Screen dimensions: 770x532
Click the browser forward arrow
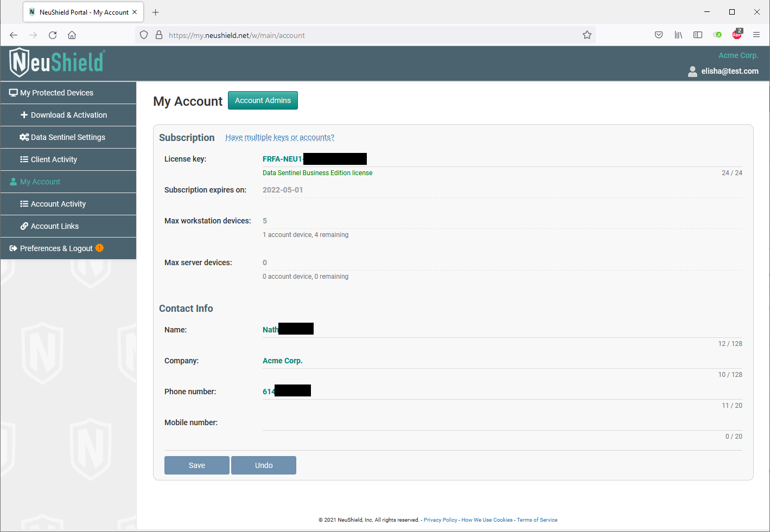33,35
